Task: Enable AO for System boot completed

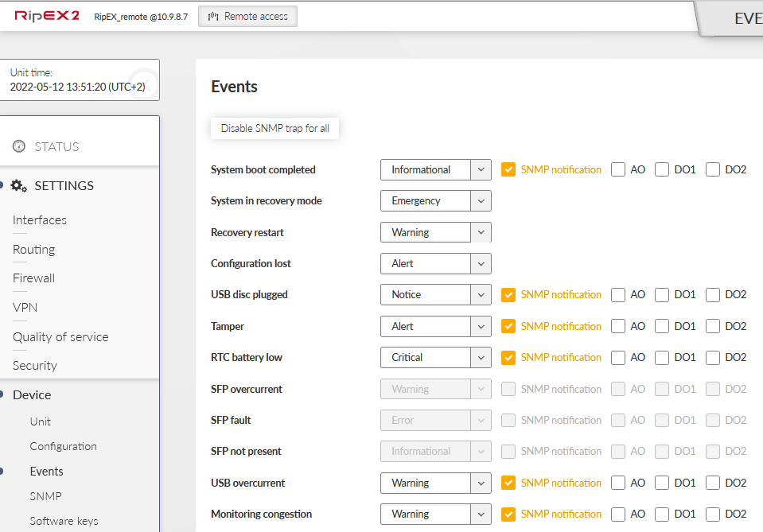Action: (x=618, y=169)
